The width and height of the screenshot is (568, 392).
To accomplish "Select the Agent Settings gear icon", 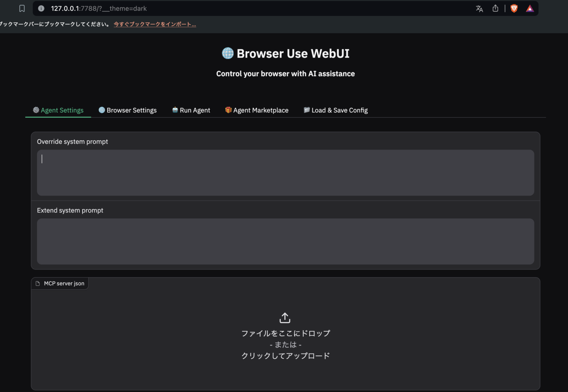I will 36,110.
